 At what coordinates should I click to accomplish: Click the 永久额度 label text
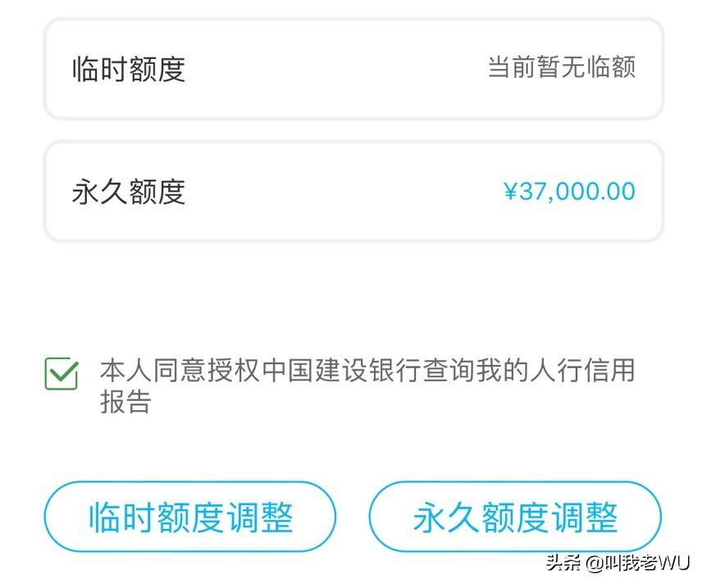coord(129,192)
